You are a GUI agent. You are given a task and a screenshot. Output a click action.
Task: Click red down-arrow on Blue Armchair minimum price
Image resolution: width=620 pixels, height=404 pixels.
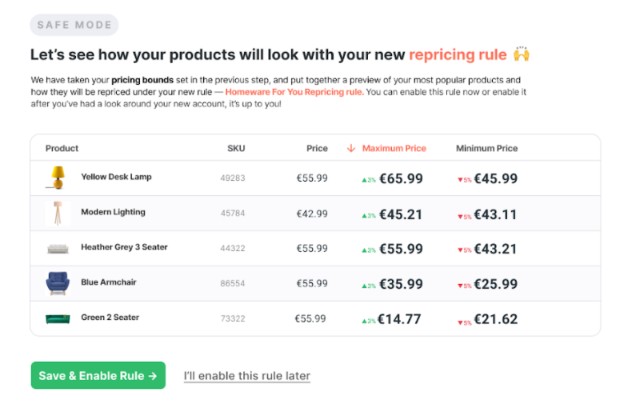click(460, 286)
